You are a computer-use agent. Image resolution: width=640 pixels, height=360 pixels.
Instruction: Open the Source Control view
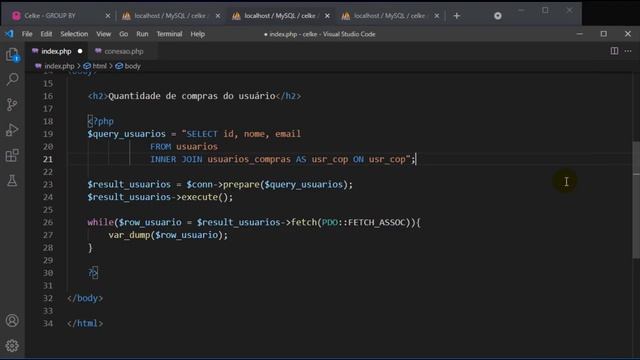click(x=12, y=105)
